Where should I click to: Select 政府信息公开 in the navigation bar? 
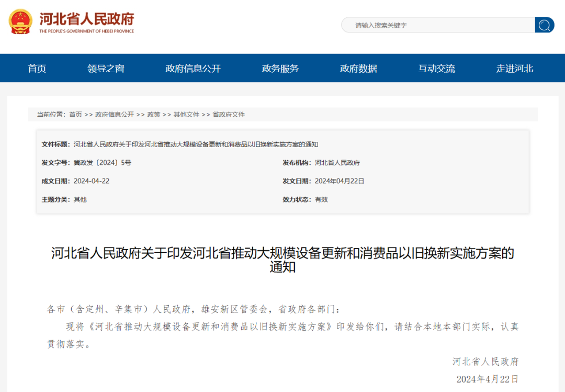[x=193, y=69]
